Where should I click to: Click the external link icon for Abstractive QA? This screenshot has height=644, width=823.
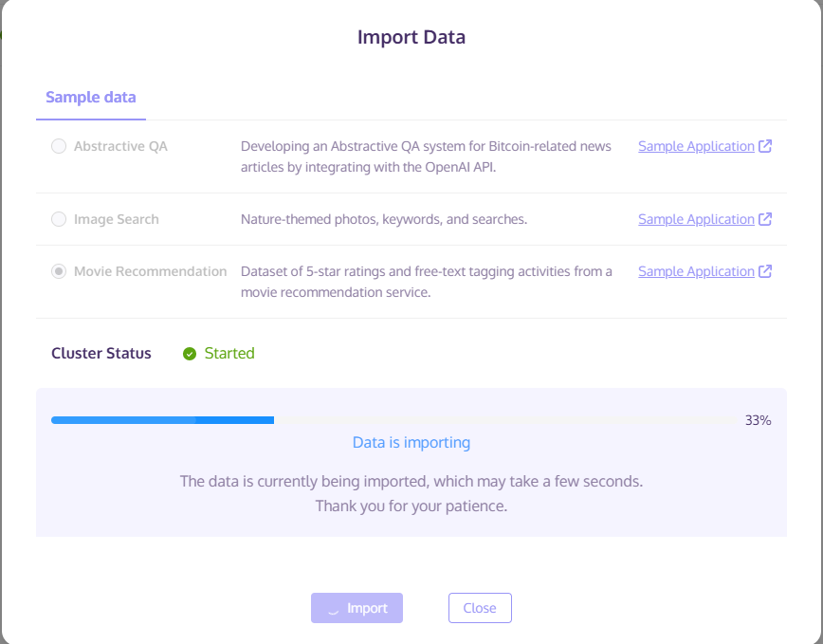pos(765,146)
